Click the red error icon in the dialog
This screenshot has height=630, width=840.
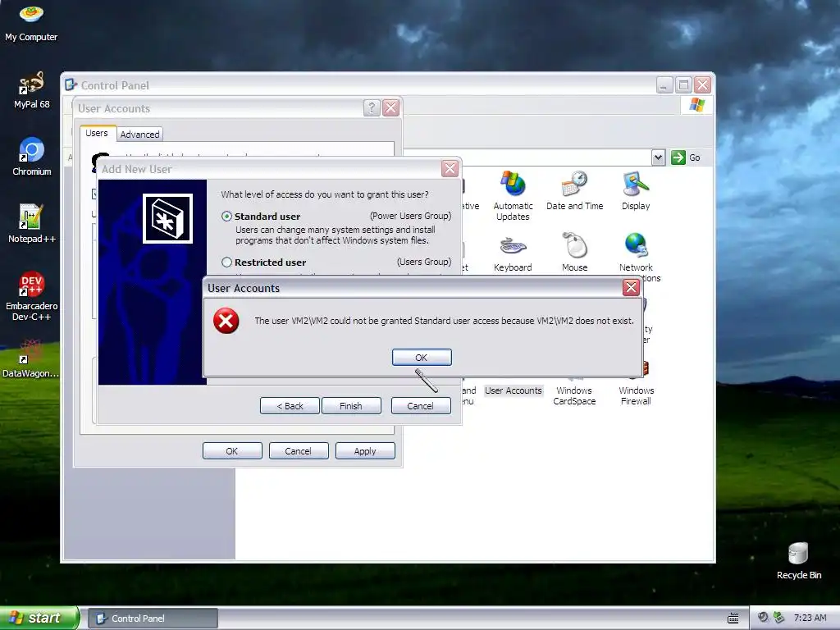(226, 321)
